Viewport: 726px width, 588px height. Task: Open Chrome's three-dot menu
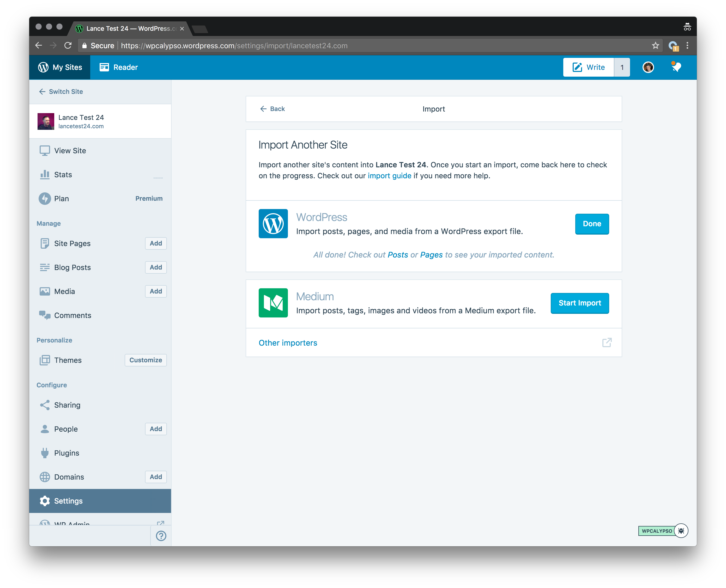(x=687, y=45)
